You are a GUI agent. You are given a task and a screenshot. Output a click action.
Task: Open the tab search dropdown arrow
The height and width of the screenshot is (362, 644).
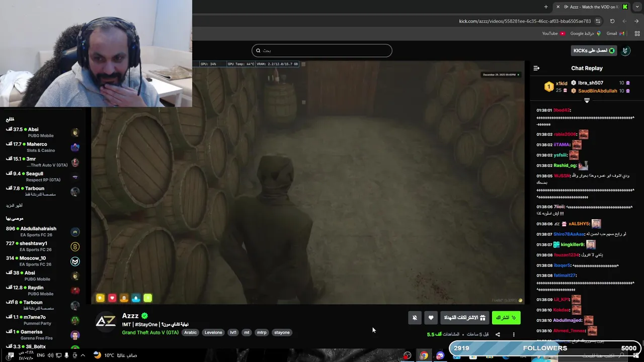tap(637, 7)
